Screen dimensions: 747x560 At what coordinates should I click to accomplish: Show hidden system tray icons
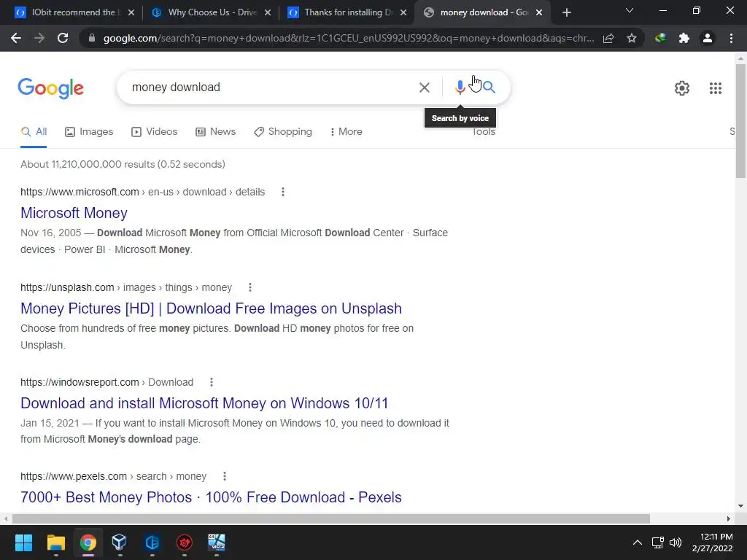[x=637, y=542]
